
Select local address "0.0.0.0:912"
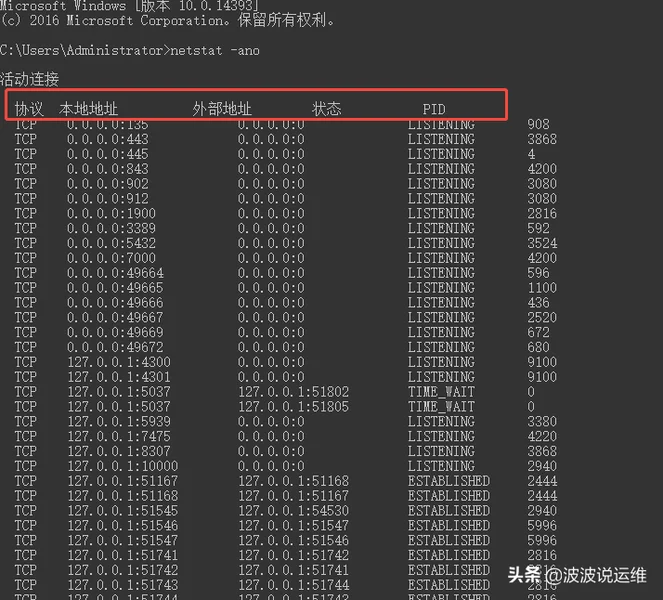coord(108,199)
